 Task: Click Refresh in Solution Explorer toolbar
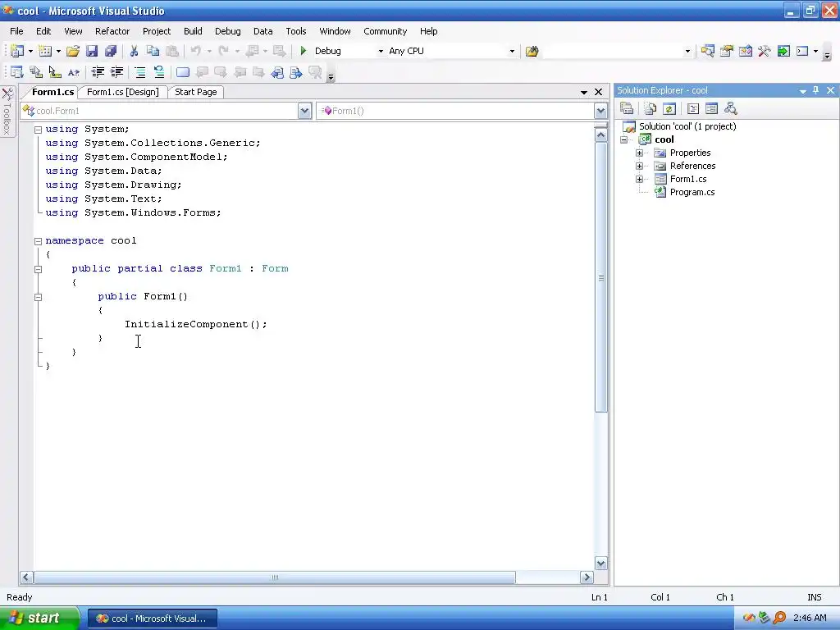point(669,109)
